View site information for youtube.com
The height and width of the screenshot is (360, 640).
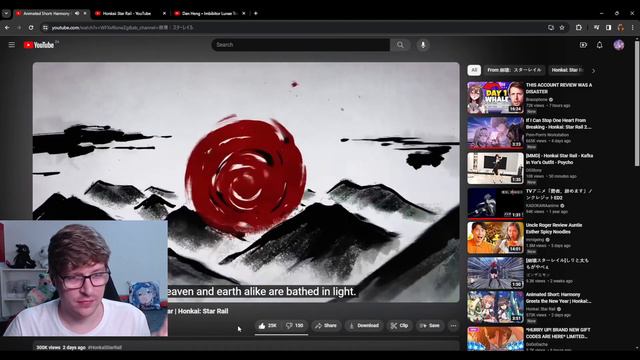click(45, 27)
